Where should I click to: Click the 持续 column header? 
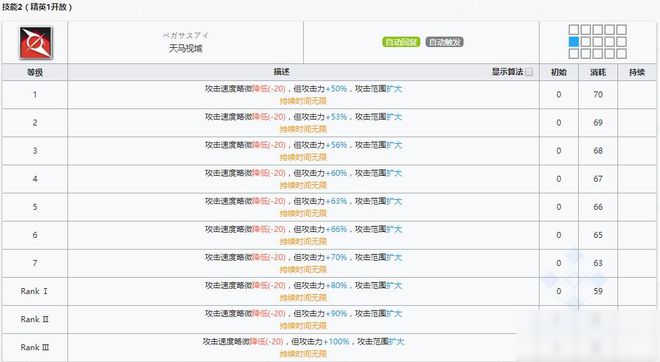coord(637,72)
